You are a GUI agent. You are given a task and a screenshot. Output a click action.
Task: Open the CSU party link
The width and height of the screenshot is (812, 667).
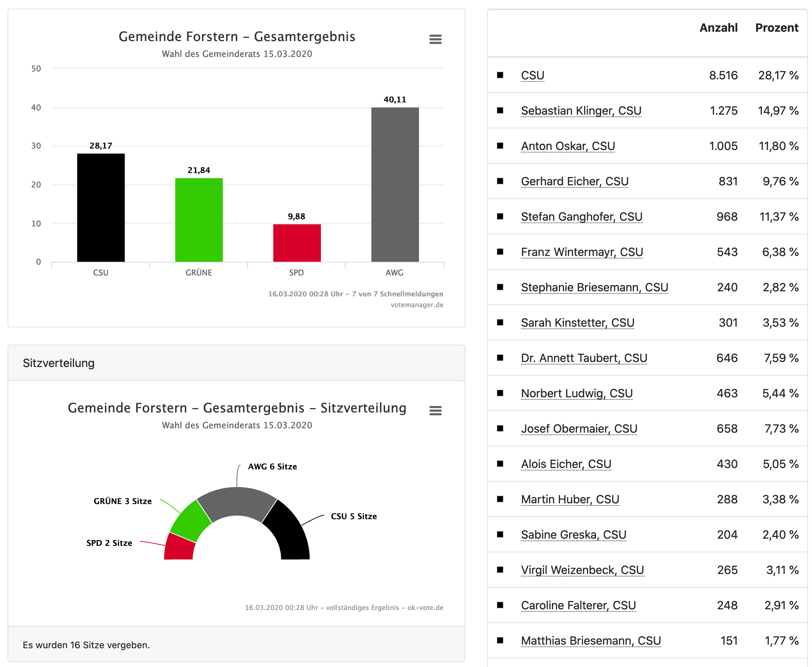532,75
